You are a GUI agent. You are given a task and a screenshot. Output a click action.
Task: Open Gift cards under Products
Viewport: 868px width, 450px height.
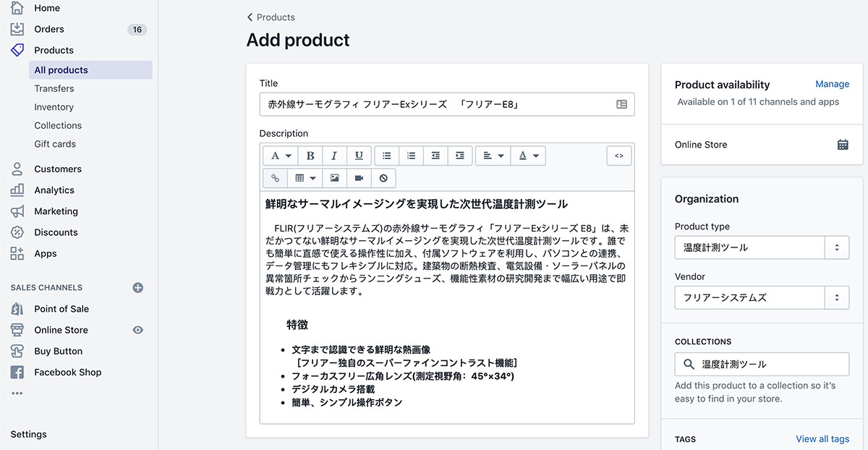click(x=55, y=144)
